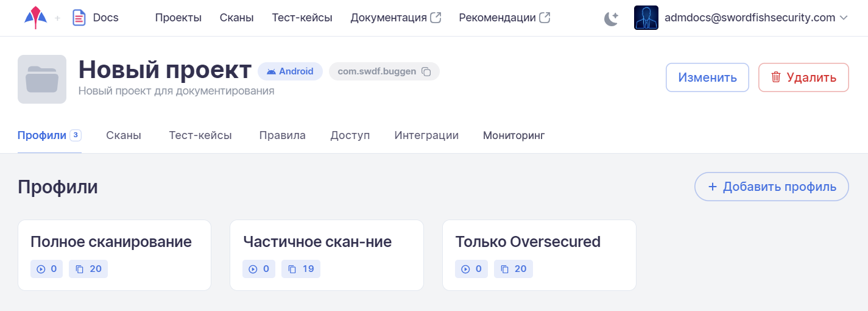The width and height of the screenshot is (868, 311).
Task: Toggle dark mode moon icon
Action: tap(611, 18)
